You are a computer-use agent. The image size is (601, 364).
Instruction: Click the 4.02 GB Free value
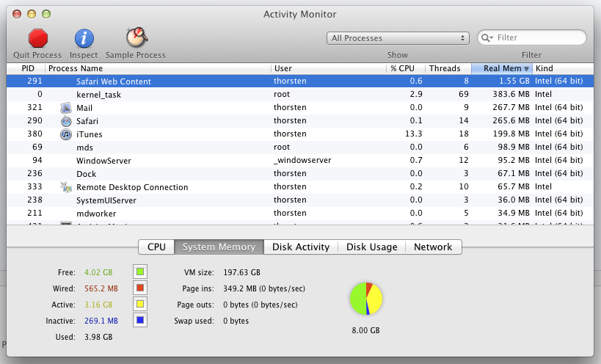click(x=98, y=272)
